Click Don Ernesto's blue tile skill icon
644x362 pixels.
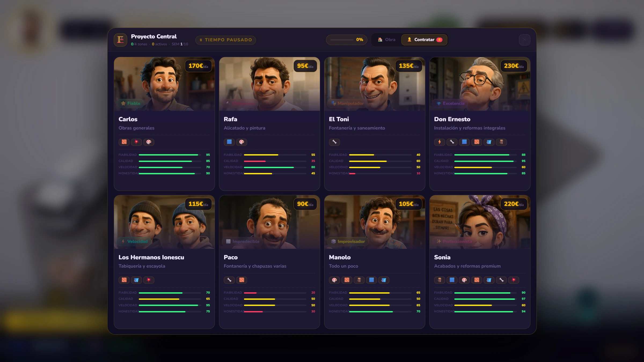click(464, 142)
